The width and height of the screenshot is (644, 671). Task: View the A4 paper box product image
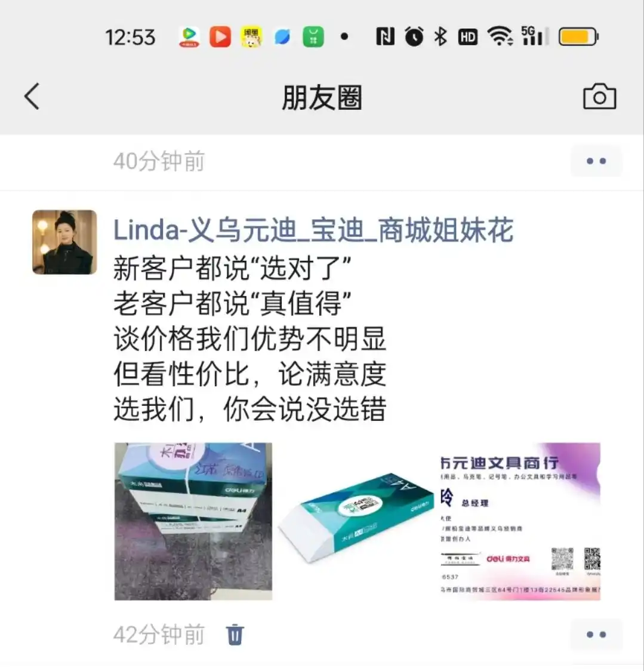tap(358, 521)
